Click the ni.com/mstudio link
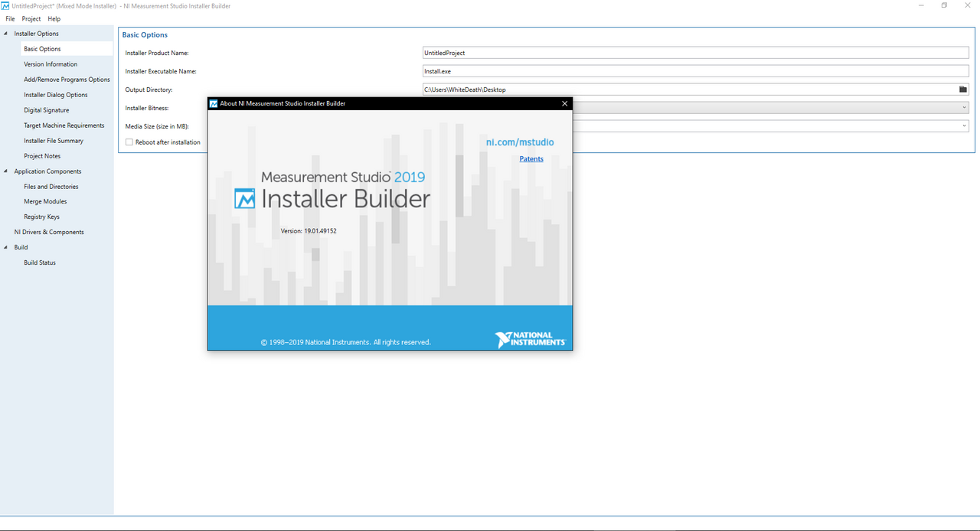 (520, 142)
